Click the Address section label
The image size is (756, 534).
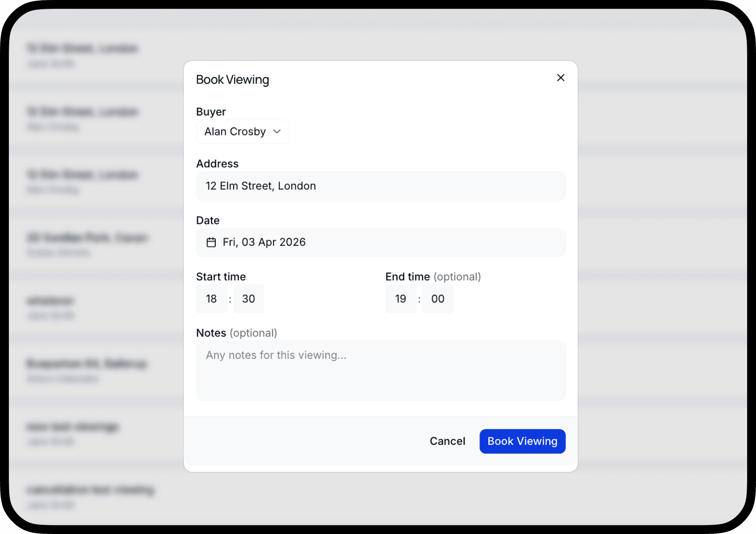pos(217,163)
